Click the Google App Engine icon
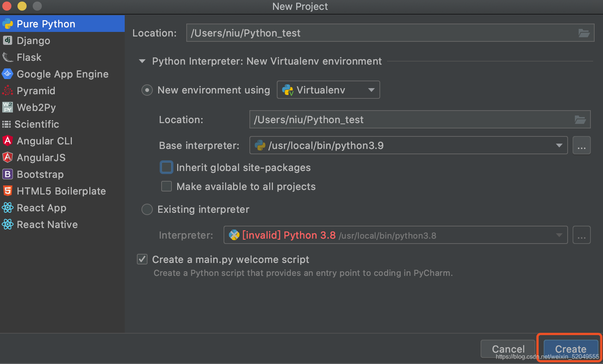Screen dimensions: 603x364 [x=8, y=74]
